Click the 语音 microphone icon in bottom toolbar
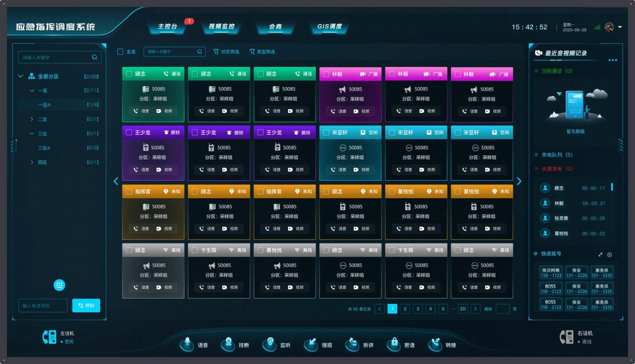 tap(187, 344)
